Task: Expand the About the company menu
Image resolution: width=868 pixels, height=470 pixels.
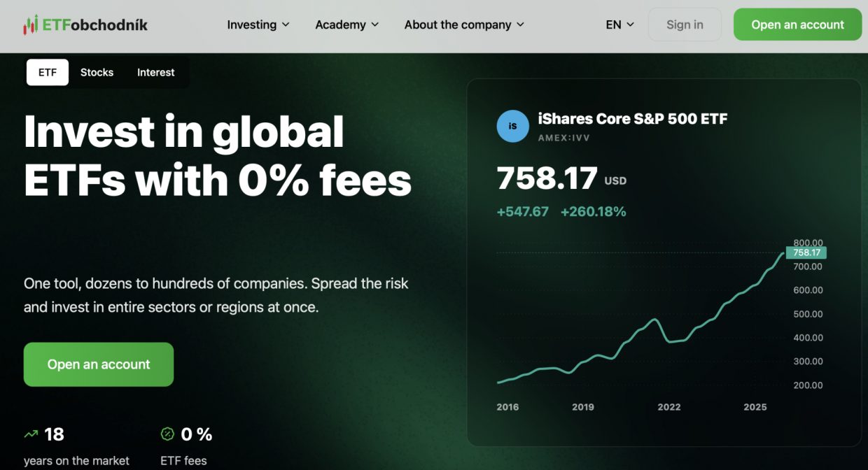Action: (x=464, y=24)
